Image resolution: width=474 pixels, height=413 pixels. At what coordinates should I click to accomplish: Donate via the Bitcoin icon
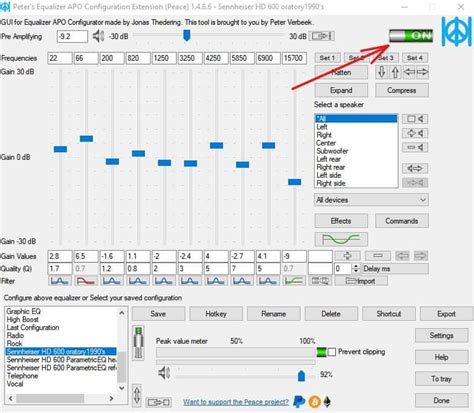pyautogui.click(x=314, y=402)
